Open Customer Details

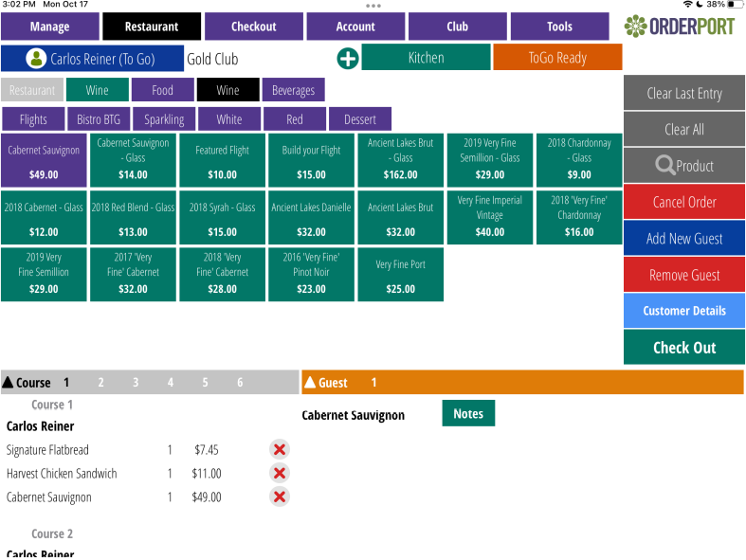point(684,311)
